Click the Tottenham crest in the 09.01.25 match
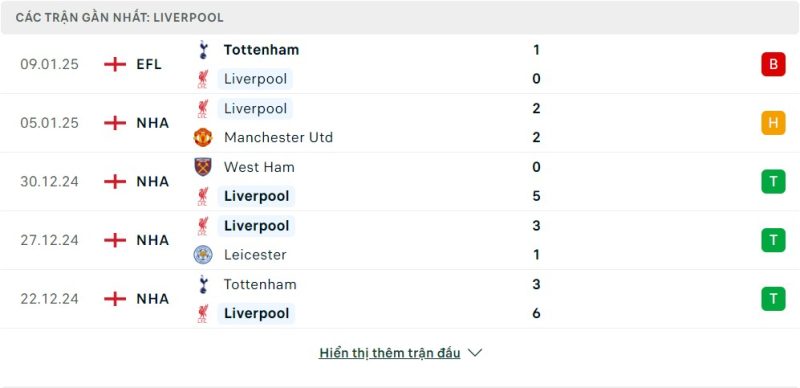Viewport: 800px width, 388px height. [x=203, y=50]
